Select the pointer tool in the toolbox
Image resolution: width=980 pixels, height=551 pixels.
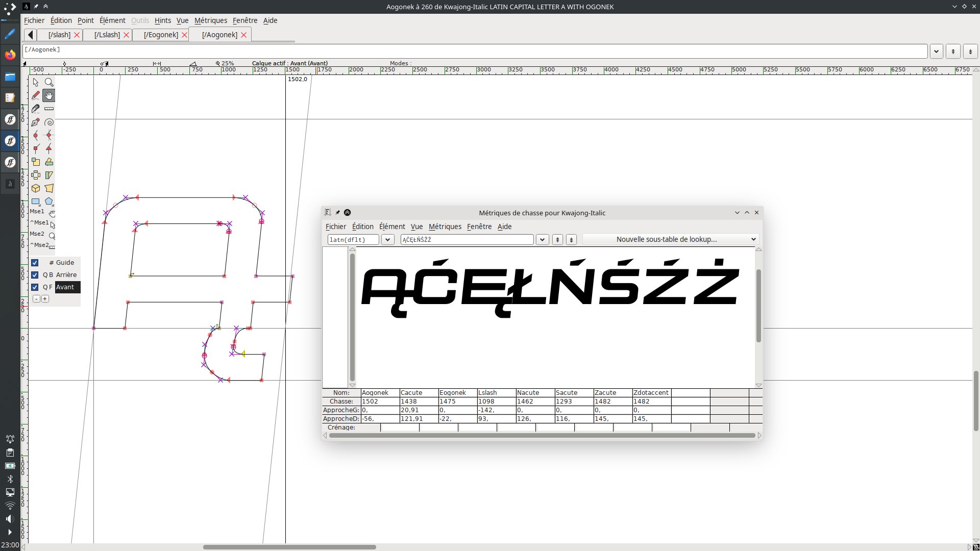coord(36,82)
